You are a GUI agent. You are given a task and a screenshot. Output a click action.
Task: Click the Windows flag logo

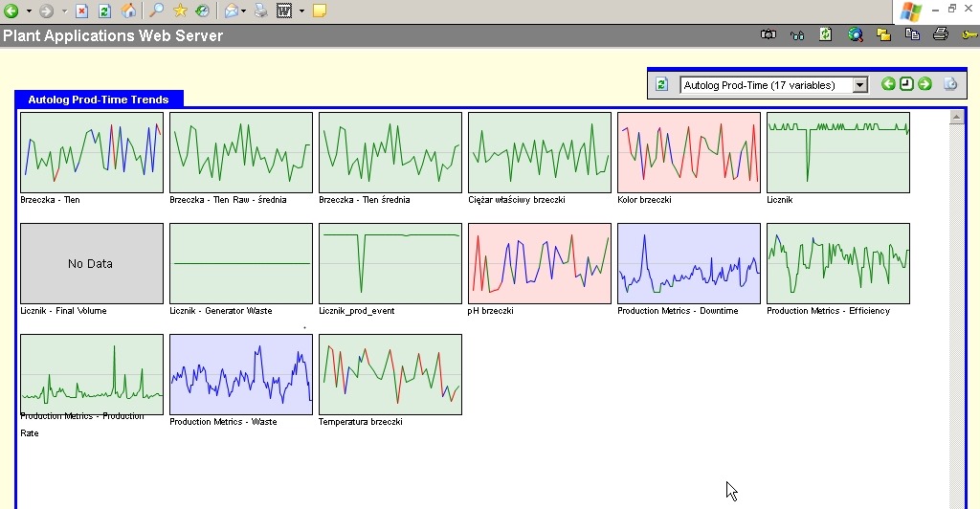[x=911, y=11]
